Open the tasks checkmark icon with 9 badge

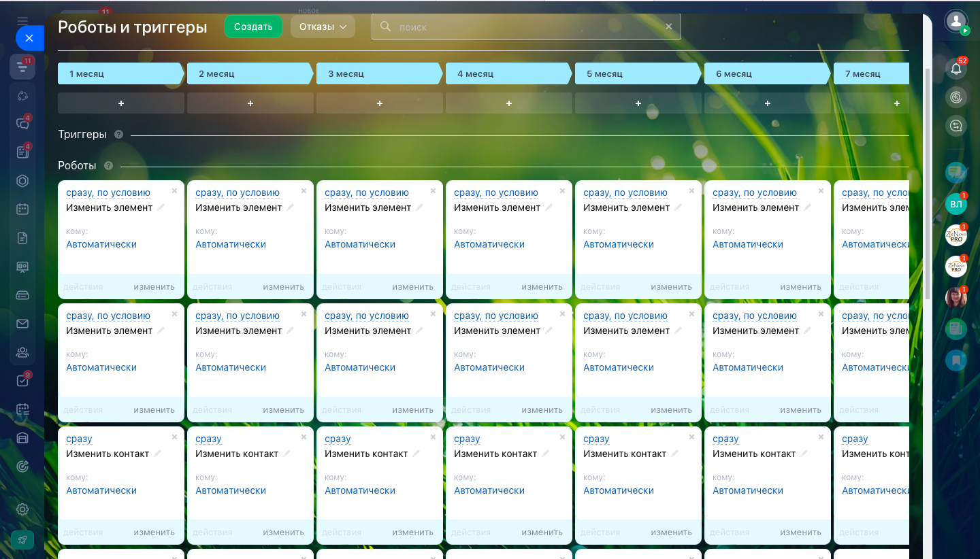22,381
